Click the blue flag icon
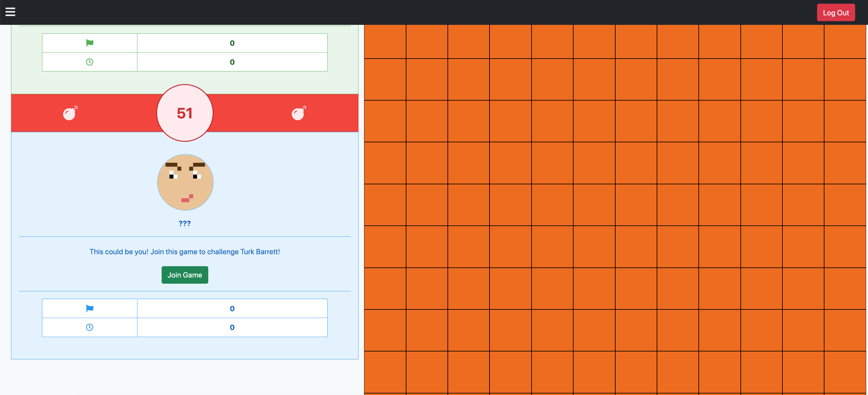This screenshot has width=868, height=395. pyautogui.click(x=89, y=308)
